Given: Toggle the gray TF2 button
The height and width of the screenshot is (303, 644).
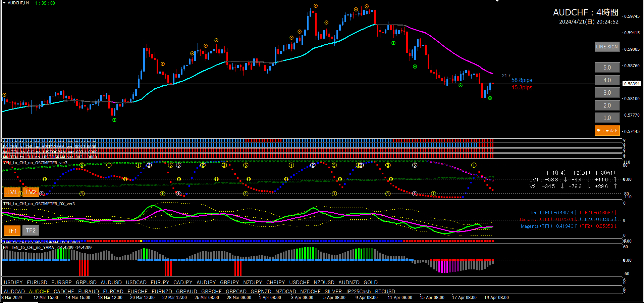Looking at the screenshot, I should (31, 231).
